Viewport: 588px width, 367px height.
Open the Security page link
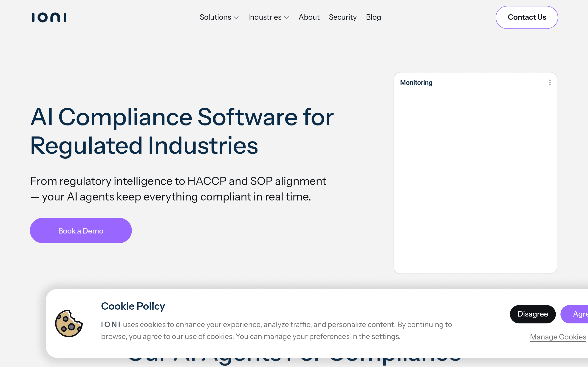[x=343, y=17]
